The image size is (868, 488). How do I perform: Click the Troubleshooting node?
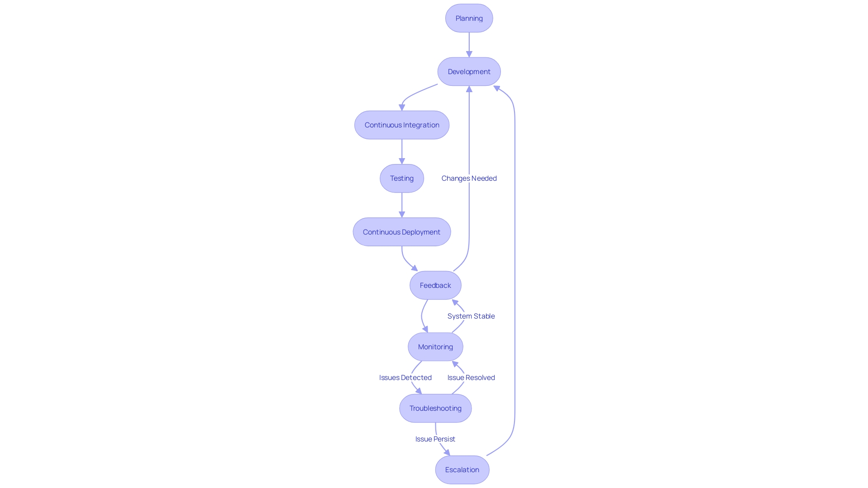pos(434,408)
